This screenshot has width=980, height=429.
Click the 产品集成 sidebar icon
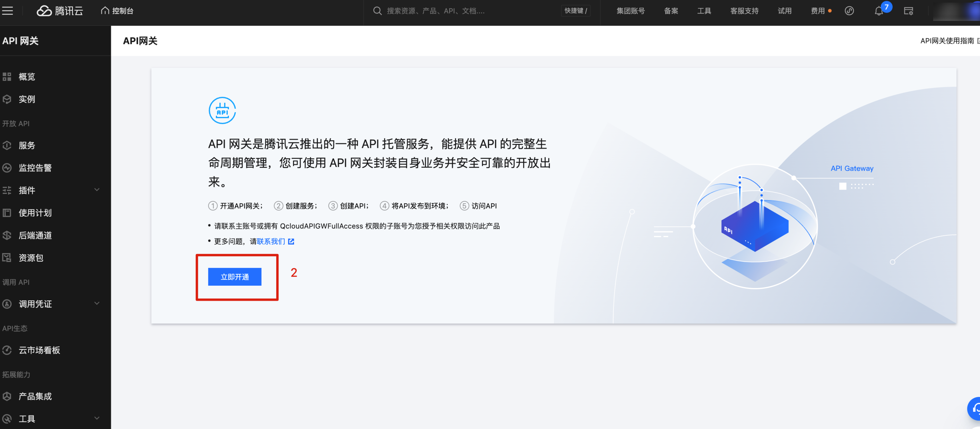click(x=7, y=396)
